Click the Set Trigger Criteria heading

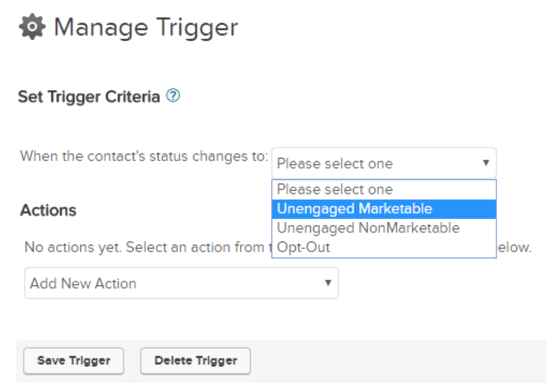click(89, 96)
